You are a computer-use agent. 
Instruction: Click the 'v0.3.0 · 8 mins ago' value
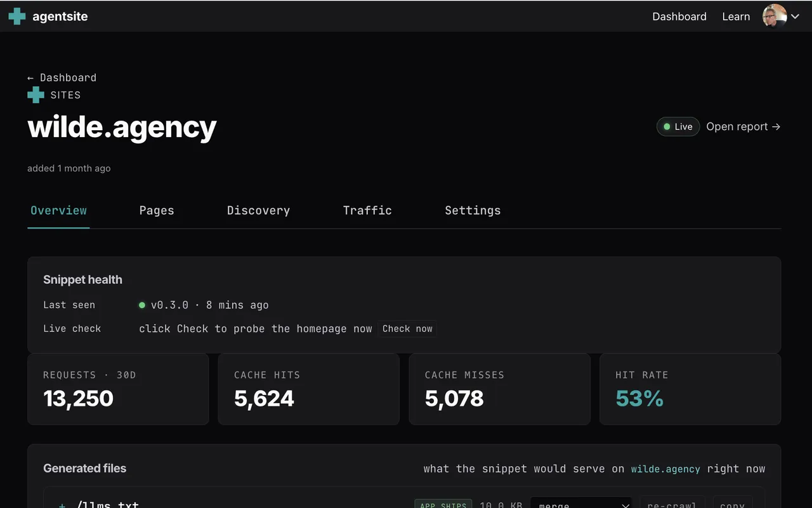tap(209, 305)
